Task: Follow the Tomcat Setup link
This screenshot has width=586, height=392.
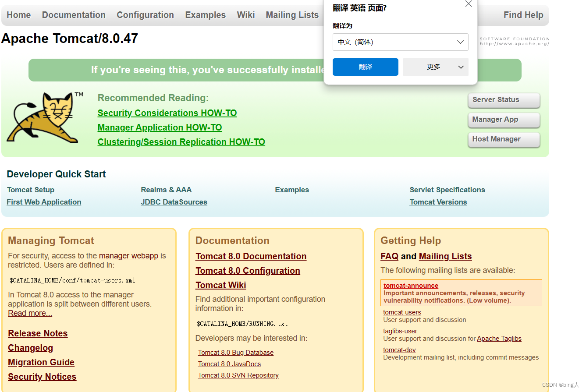Action: click(x=31, y=190)
